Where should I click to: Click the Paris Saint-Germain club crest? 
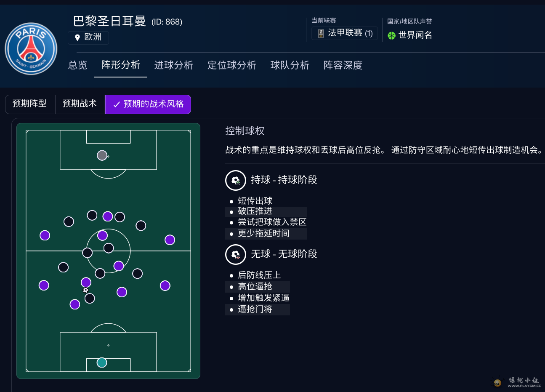[31, 49]
